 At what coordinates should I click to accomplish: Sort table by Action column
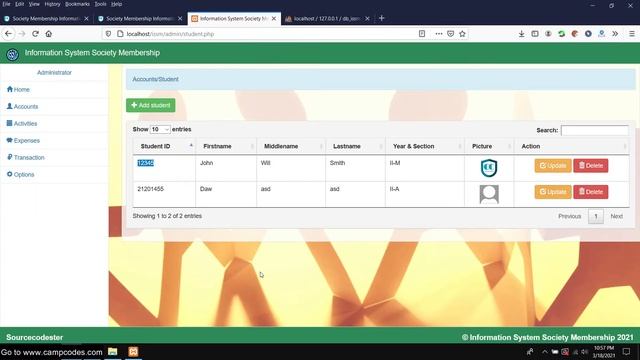click(571, 146)
